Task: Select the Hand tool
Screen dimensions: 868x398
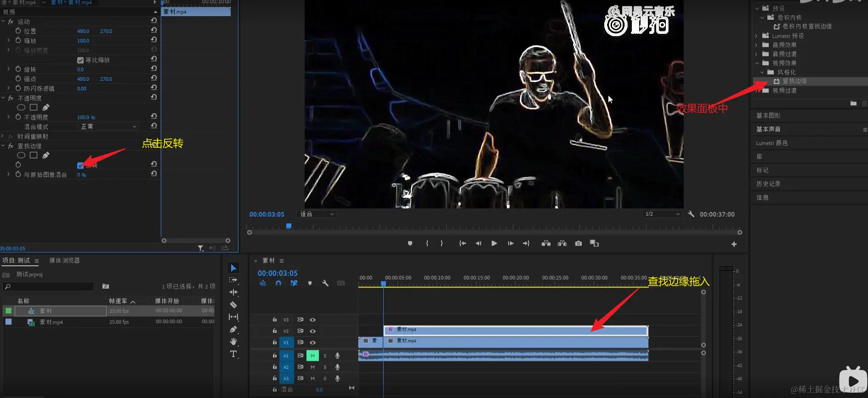Action: (x=233, y=342)
